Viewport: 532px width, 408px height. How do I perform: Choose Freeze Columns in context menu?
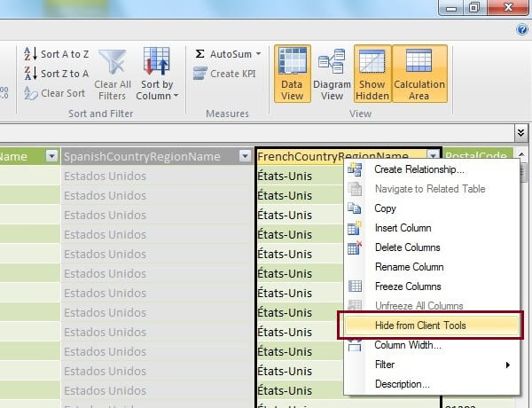pos(432,286)
